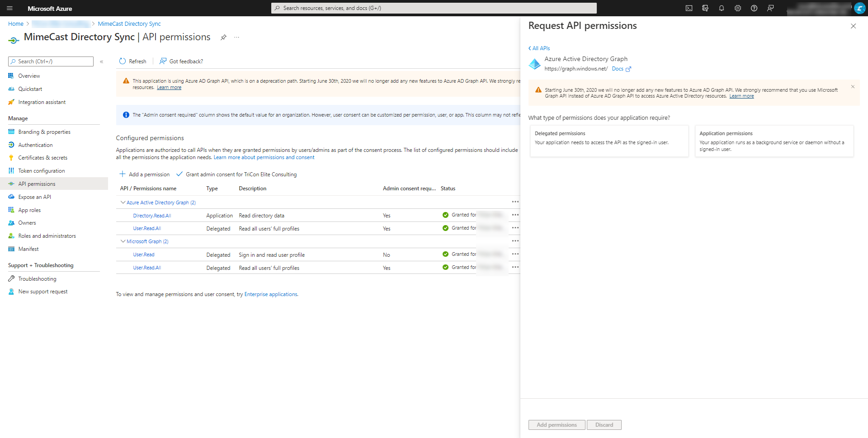Screen dimensions: 868x438
Task: Open New support request
Action: point(43,292)
